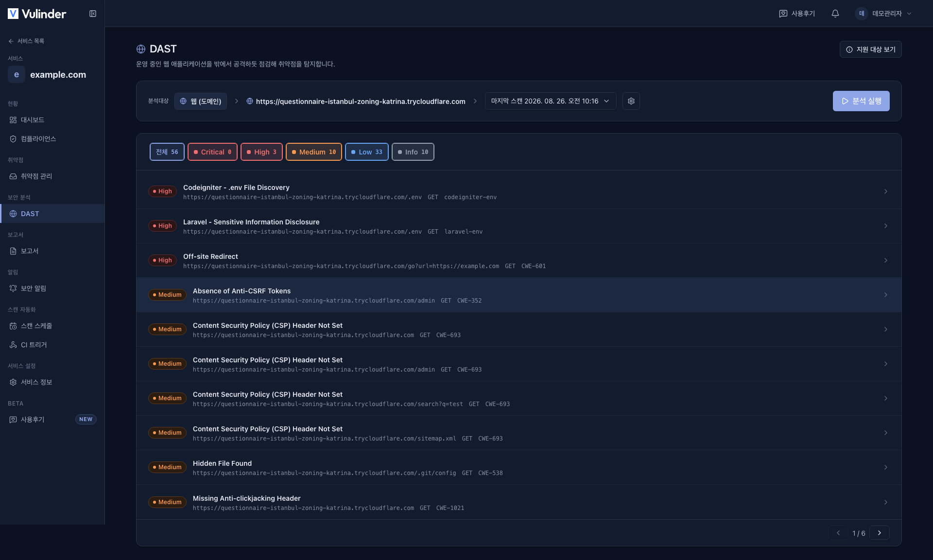Click 지원 대상 보기 button
The width and height of the screenshot is (933, 560).
[870, 50]
